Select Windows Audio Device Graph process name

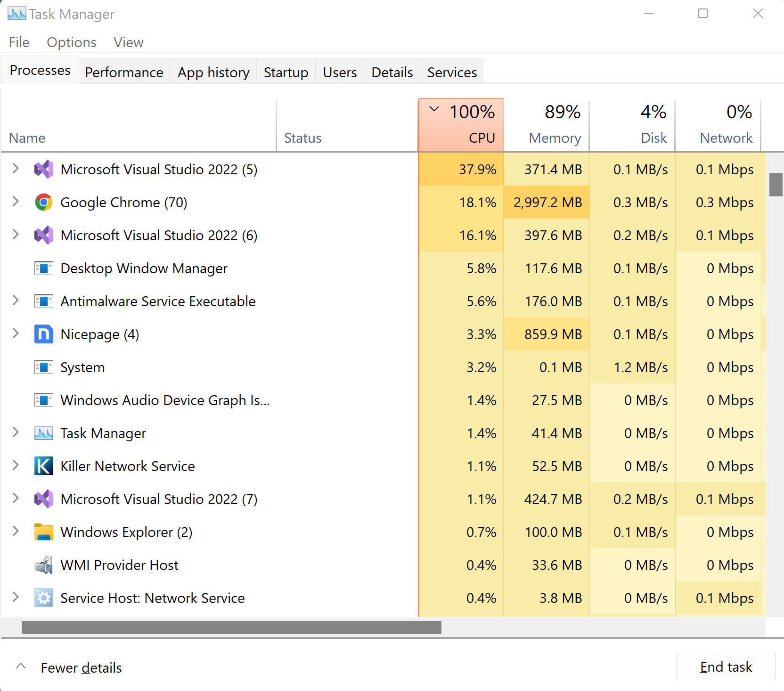tap(165, 400)
